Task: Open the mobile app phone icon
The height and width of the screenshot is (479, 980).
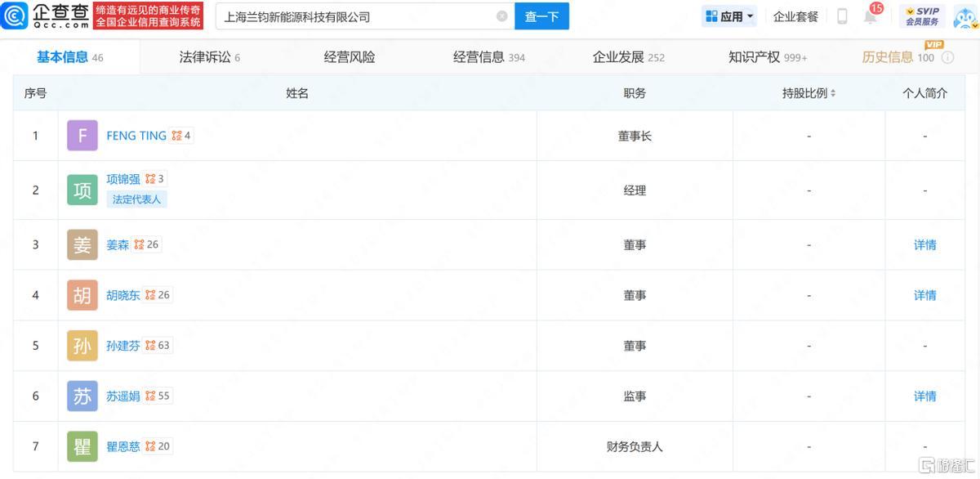Action: click(842, 16)
